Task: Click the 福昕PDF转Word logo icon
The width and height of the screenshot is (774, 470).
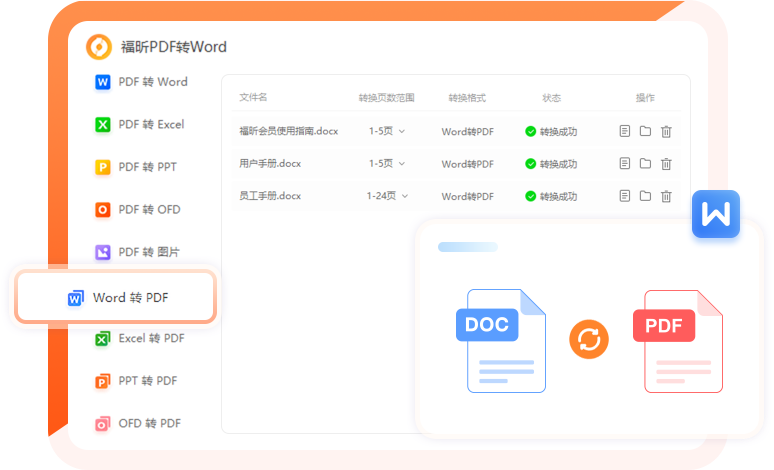Action: (x=99, y=47)
